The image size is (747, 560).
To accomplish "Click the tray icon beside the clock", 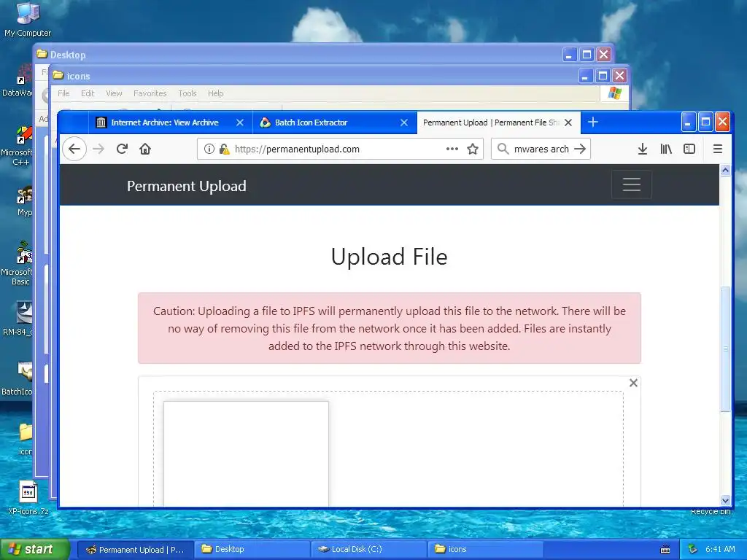I will pyautogui.click(x=693, y=549).
